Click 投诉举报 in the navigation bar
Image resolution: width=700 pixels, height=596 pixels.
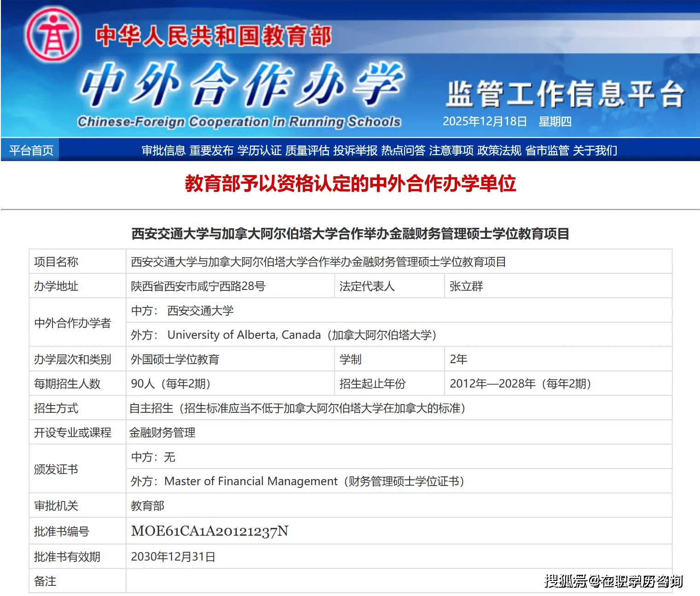355,150
